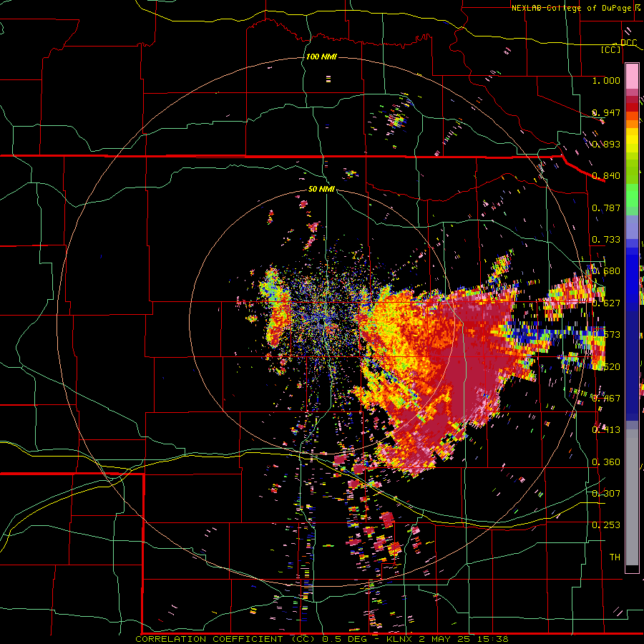Click the 0.627 scale value

pyautogui.click(x=606, y=303)
